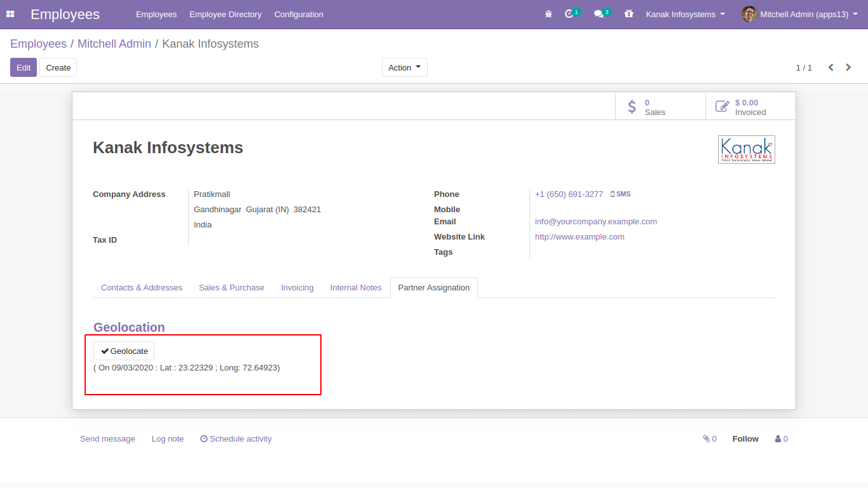This screenshot has height=488, width=868.
Task: Open the Kanak Infosystems company dropdown
Action: pyautogui.click(x=685, y=14)
